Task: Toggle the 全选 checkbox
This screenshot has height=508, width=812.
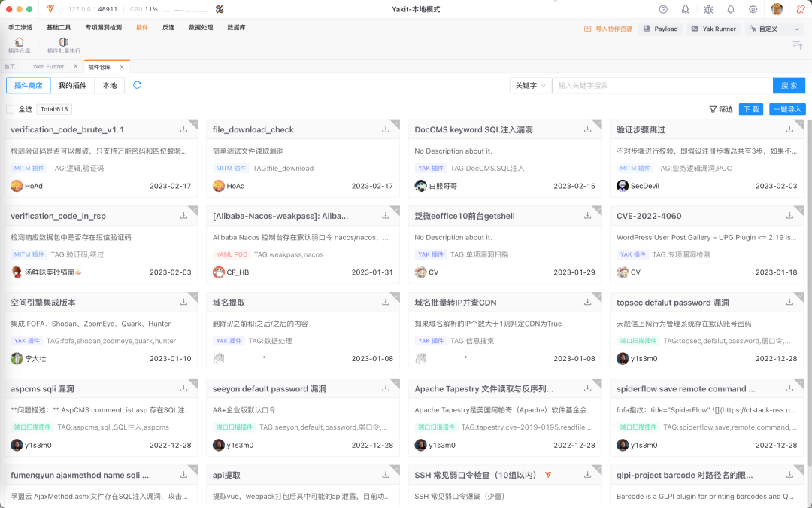Action: click(11, 109)
